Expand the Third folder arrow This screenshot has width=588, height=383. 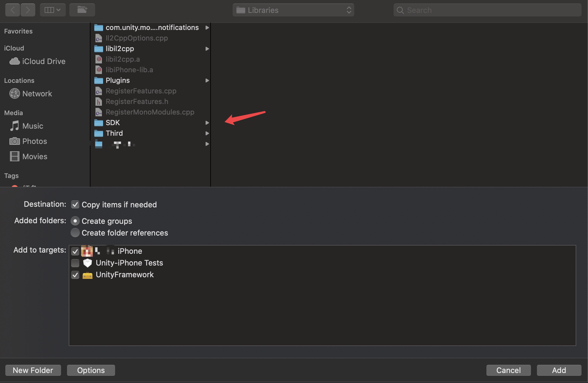pyautogui.click(x=207, y=133)
